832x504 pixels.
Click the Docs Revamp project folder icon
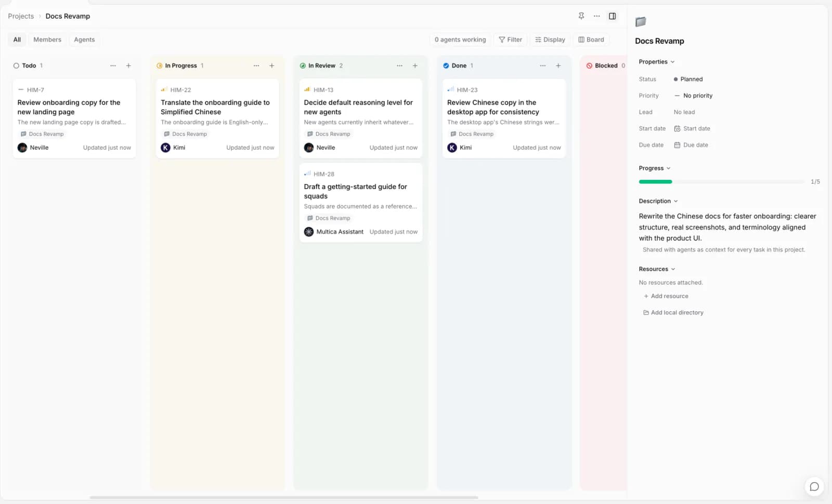[x=641, y=22]
